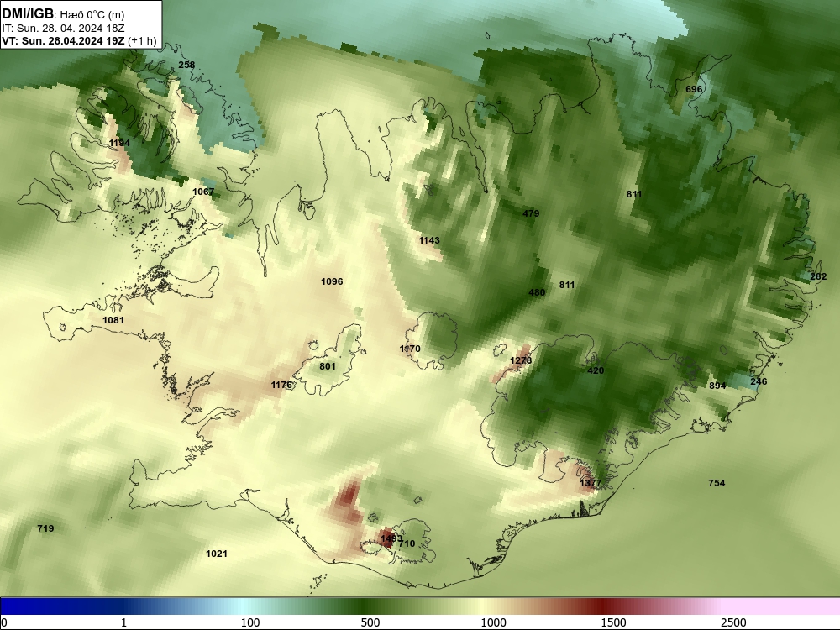Click the 1096 height value
This screenshot has width=840, height=630.
click(332, 281)
